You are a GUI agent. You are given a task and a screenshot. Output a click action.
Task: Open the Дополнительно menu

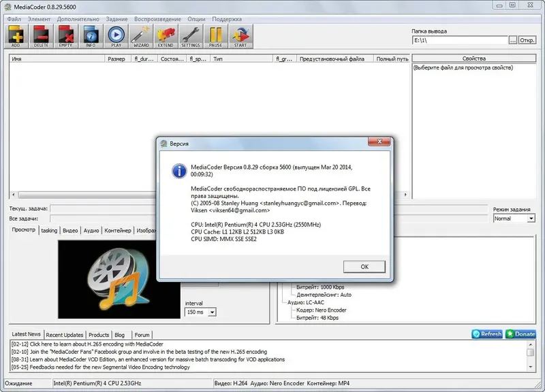(x=78, y=19)
